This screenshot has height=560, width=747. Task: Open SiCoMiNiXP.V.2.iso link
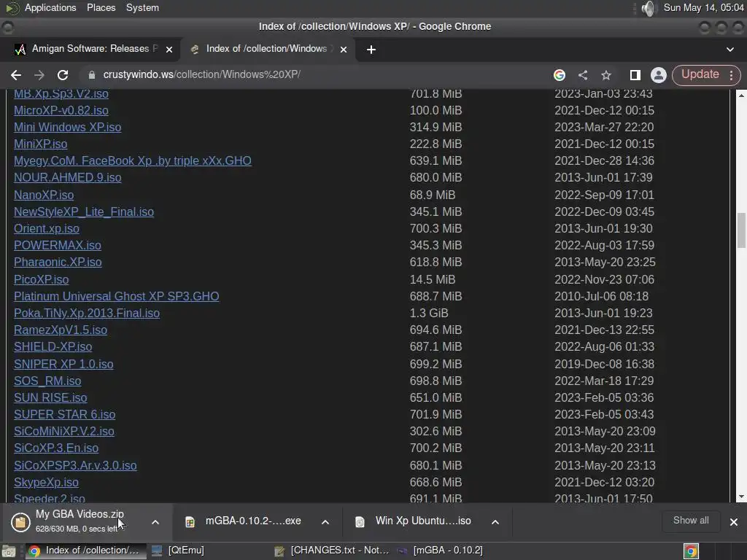click(x=64, y=432)
